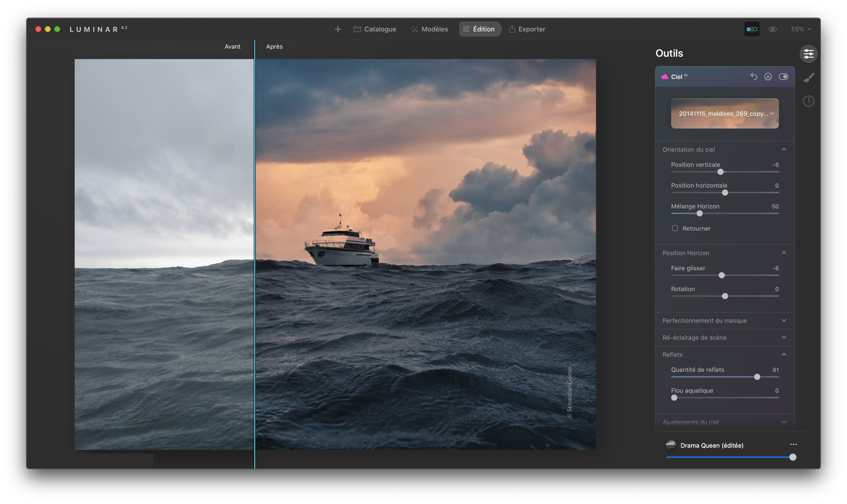Click the Quantité de reflets slider handle
This screenshot has width=847, height=504.
(757, 377)
